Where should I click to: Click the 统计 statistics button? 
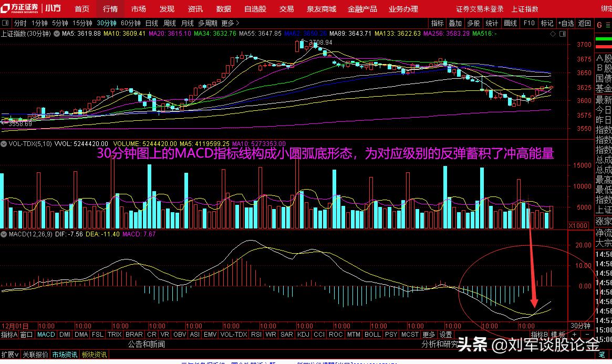pos(491,23)
